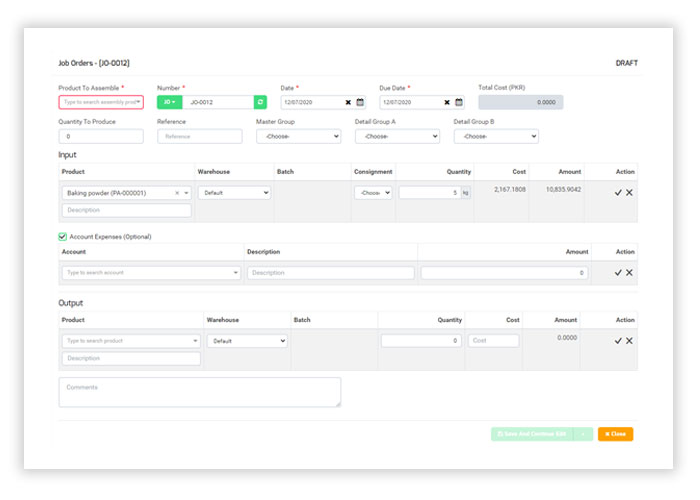Confirm the account expense row checkmark
The image size is (700, 500).
pyautogui.click(x=618, y=272)
